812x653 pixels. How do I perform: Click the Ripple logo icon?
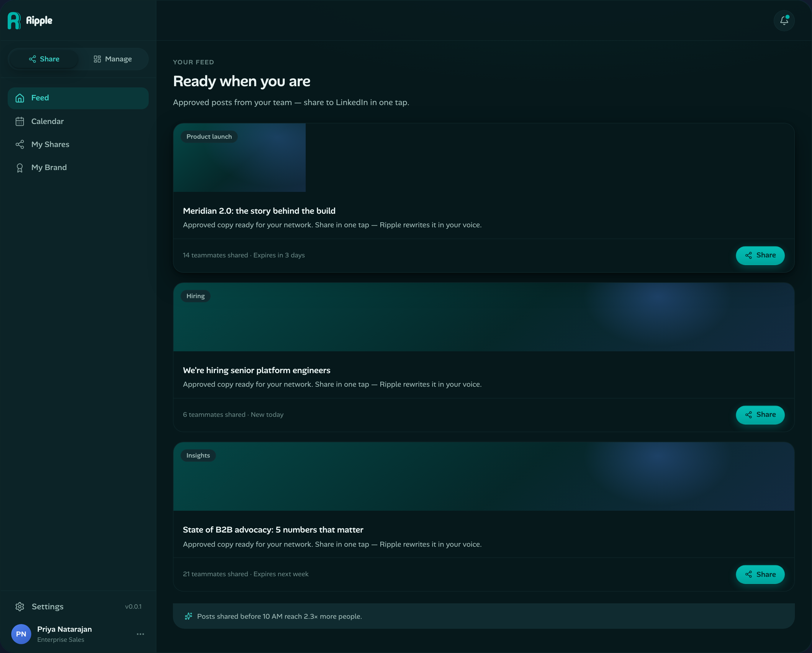(x=14, y=20)
